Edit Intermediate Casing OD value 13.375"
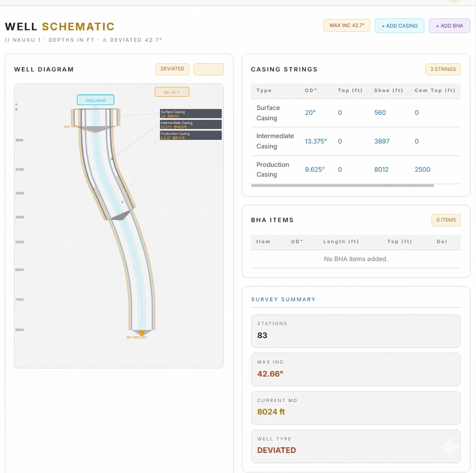Screen dimensions: 476x473 [315, 141]
